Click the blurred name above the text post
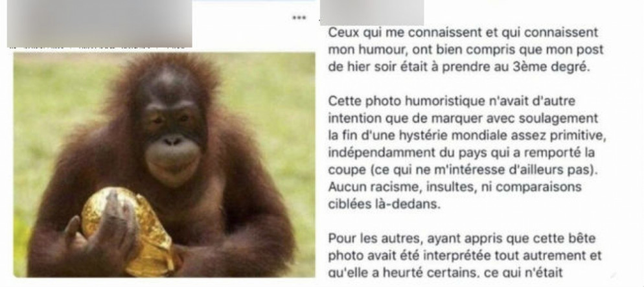The width and height of the screenshot is (644, 287). (372, 12)
